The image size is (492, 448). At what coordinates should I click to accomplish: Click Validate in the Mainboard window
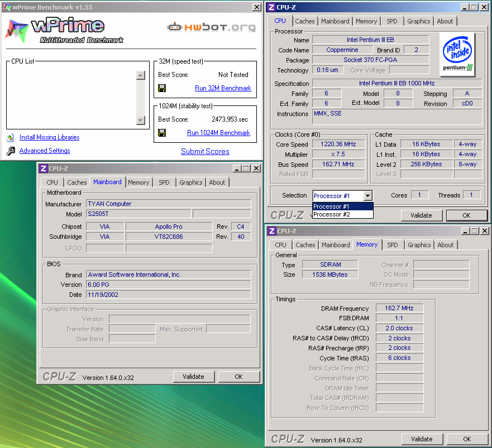tap(193, 377)
